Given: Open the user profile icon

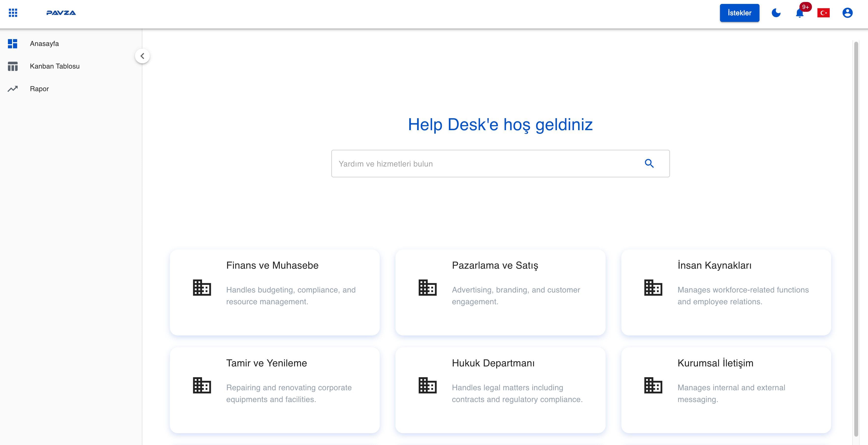Looking at the screenshot, I should tap(847, 13).
